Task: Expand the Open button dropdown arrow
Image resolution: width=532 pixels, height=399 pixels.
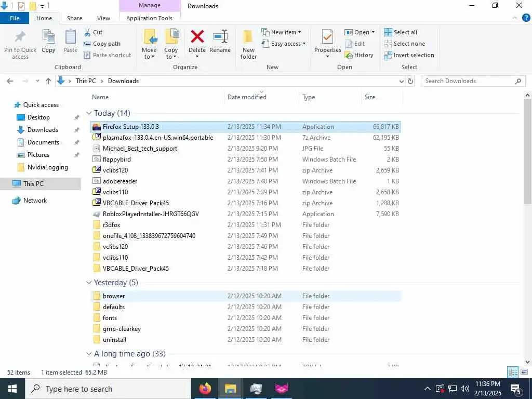Action: click(x=373, y=32)
